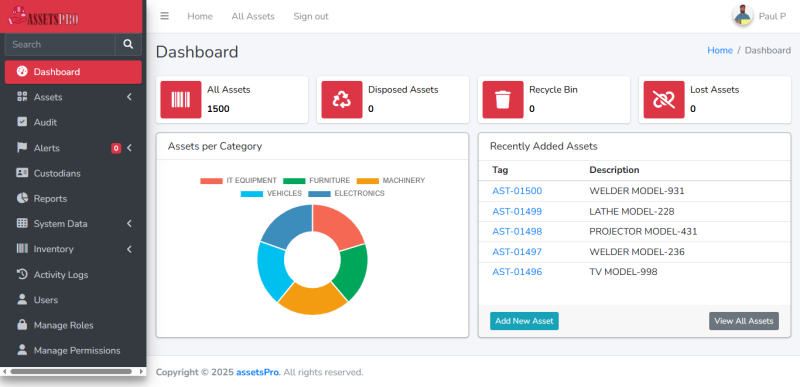Toggle MACHINERY legend swatch
800x387 pixels.
pyautogui.click(x=367, y=180)
